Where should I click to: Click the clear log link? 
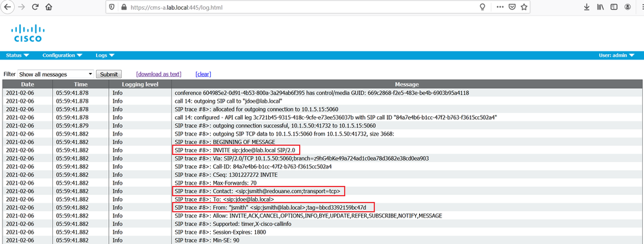click(x=203, y=74)
